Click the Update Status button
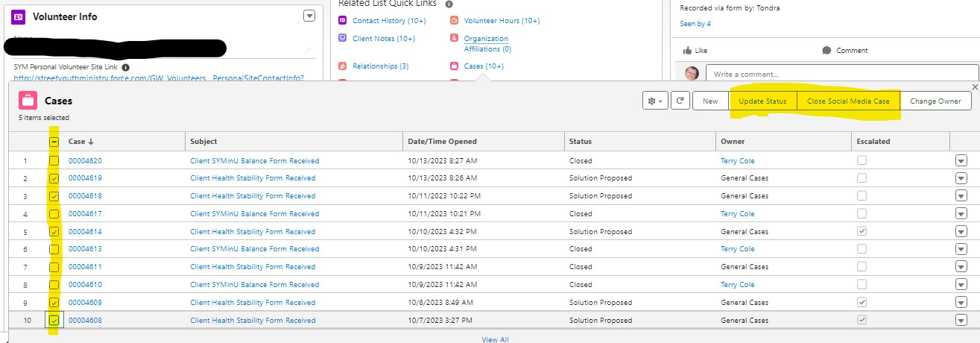 pos(762,101)
